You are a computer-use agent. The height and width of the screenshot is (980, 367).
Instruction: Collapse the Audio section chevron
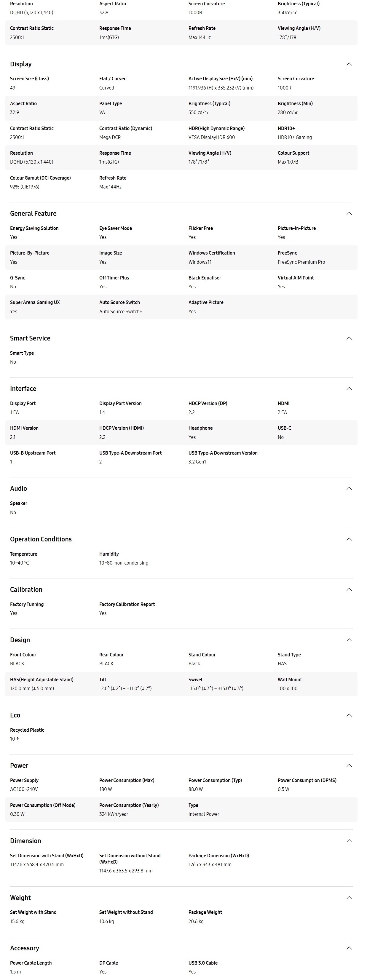click(x=349, y=488)
